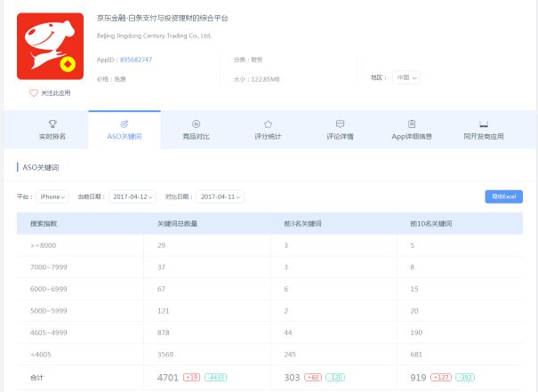Click value 681 in the <4605 row
This screenshot has width=538, height=392.
[416, 355]
